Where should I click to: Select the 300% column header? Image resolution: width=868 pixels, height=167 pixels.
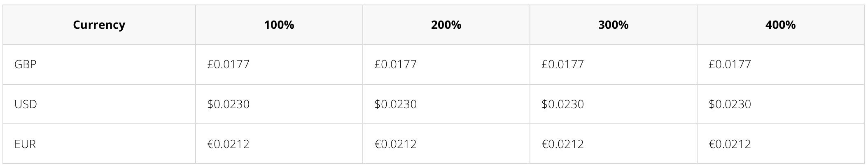(x=613, y=25)
